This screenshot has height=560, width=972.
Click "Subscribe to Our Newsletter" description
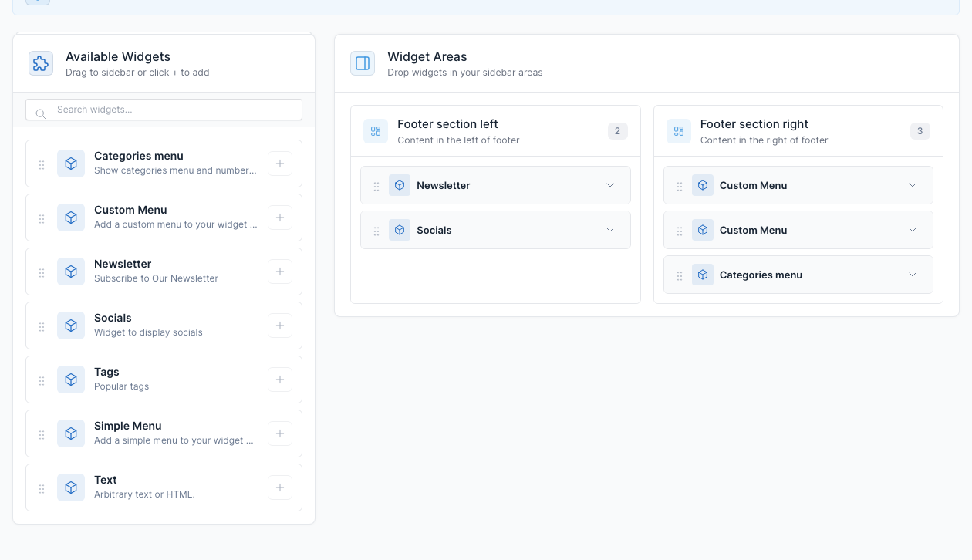(x=156, y=278)
